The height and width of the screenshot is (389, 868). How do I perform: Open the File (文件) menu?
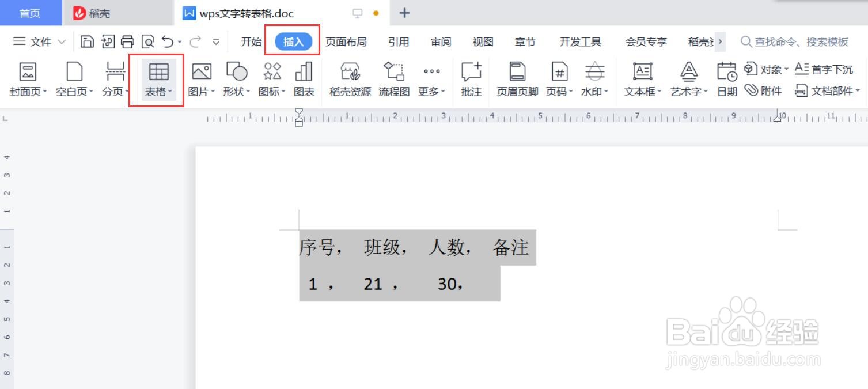pos(39,41)
